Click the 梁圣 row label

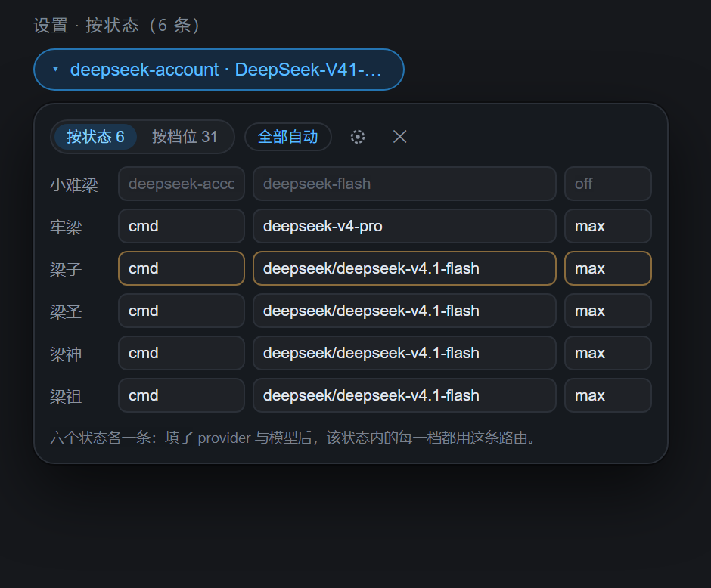[66, 311]
